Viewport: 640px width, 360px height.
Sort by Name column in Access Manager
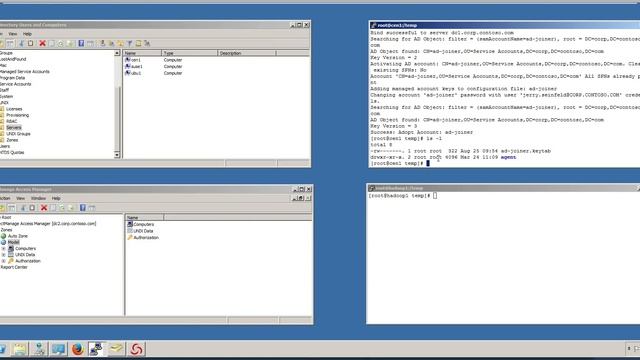(x=144, y=218)
